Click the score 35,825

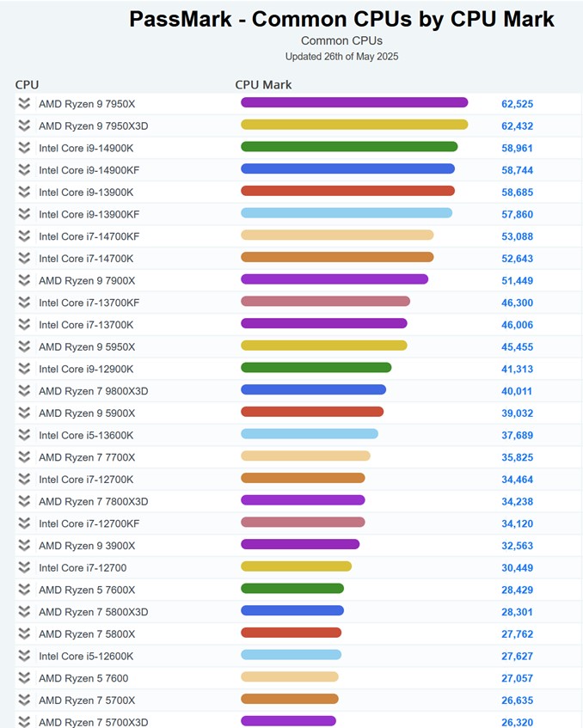click(x=517, y=457)
